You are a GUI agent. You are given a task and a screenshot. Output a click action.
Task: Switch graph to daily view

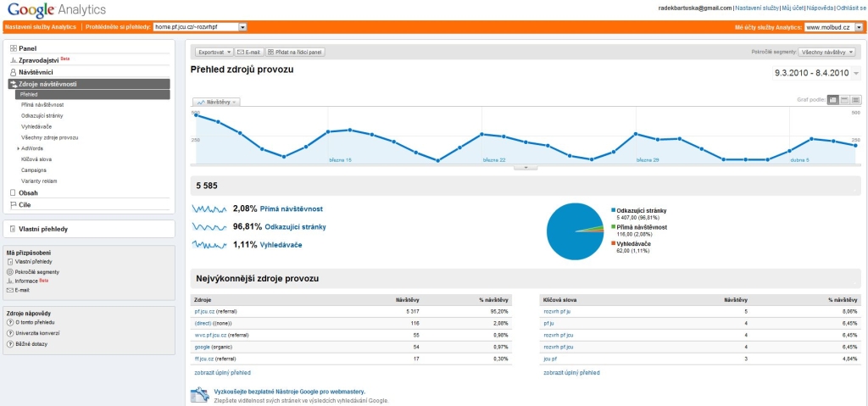point(832,99)
